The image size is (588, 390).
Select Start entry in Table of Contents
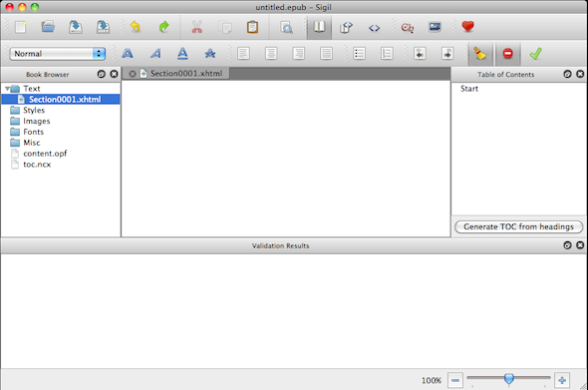(x=469, y=89)
